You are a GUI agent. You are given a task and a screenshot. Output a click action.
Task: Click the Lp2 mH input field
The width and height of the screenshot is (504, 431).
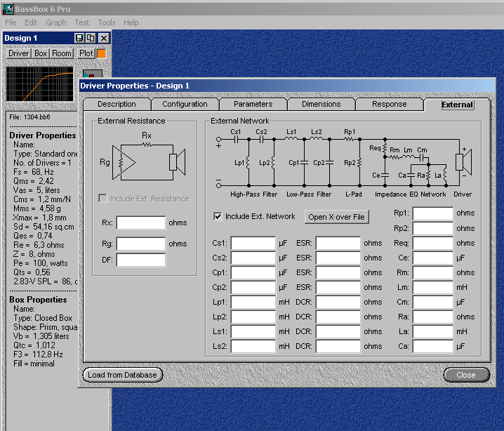pyautogui.click(x=253, y=317)
